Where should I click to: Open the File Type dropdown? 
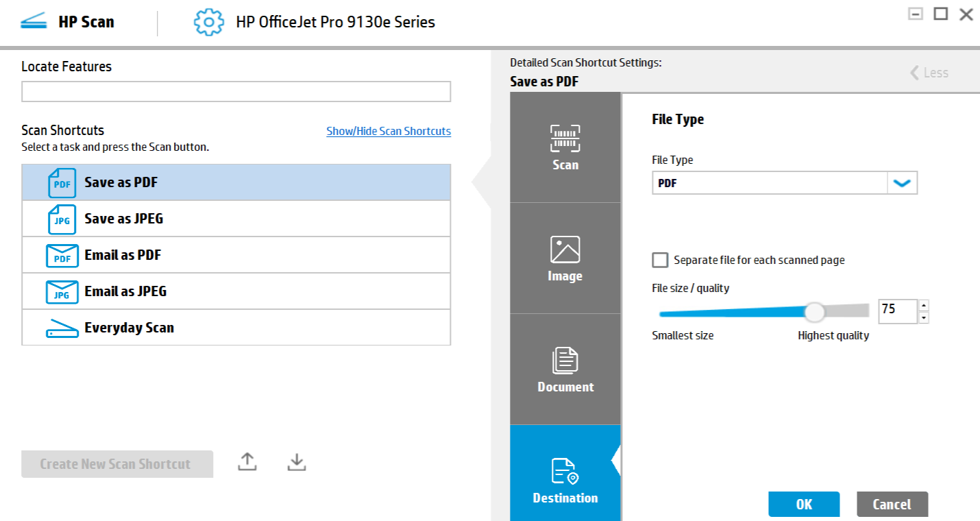903,182
